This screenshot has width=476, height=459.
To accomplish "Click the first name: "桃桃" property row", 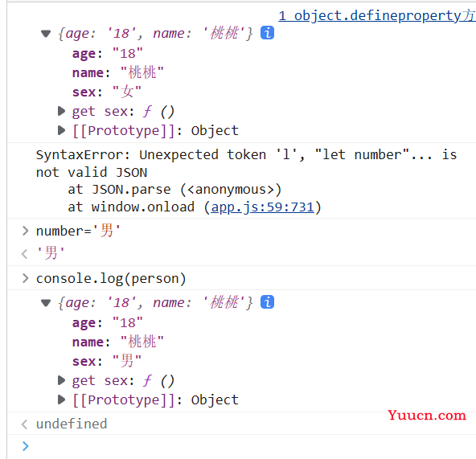I will point(118,72).
